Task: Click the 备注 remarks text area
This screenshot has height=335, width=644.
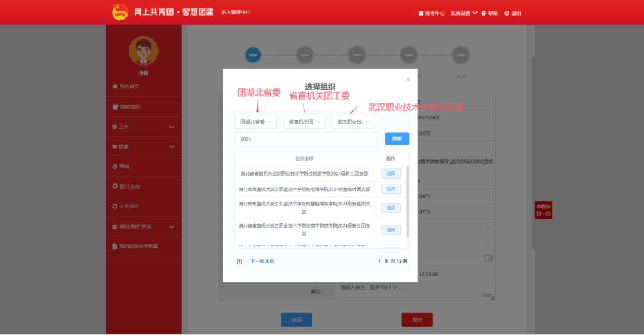Action: [x=416, y=291]
